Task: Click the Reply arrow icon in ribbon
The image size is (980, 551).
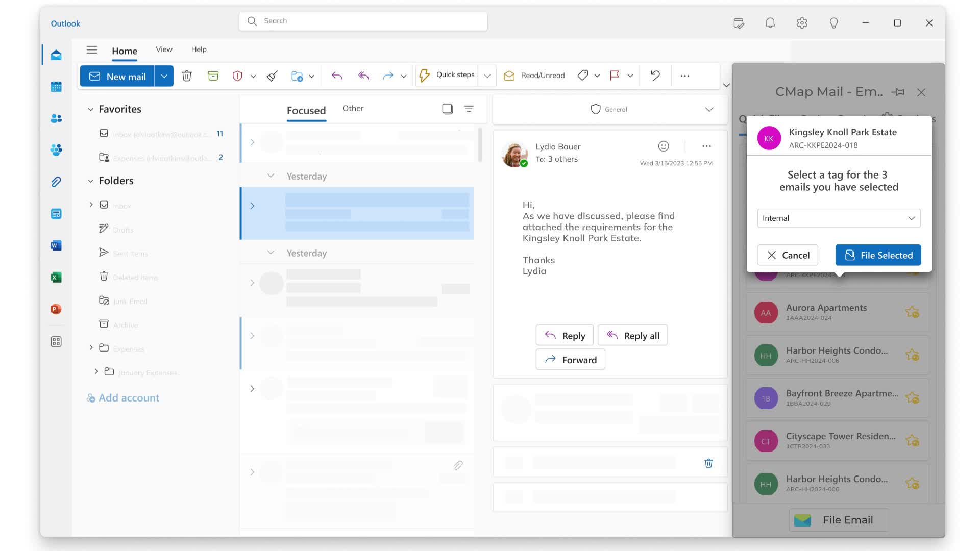Action: pos(337,76)
